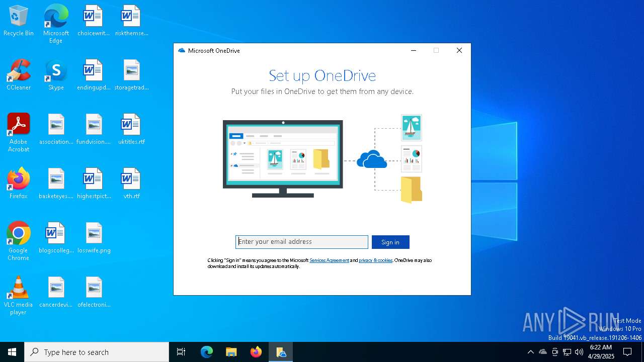Click the Sign in button
The image size is (644, 362).
390,242
